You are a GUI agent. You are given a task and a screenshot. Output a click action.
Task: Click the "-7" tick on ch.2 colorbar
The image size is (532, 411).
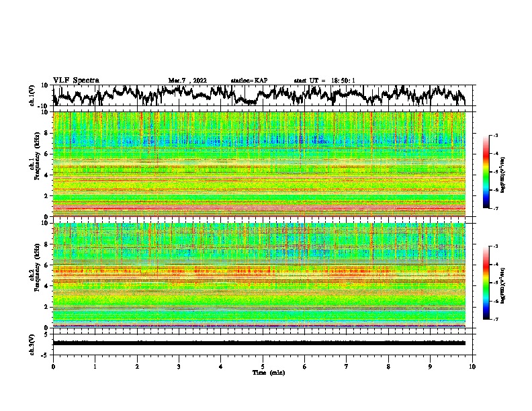pyautogui.click(x=496, y=319)
